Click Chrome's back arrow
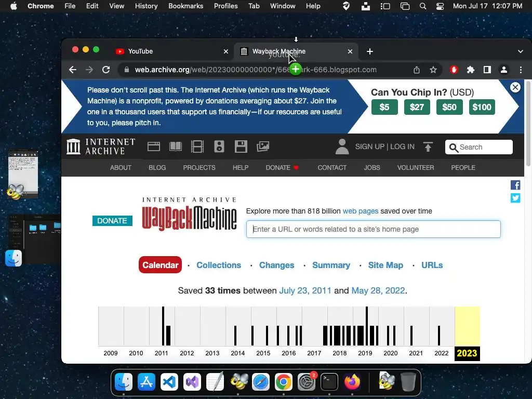 [73, 70]
